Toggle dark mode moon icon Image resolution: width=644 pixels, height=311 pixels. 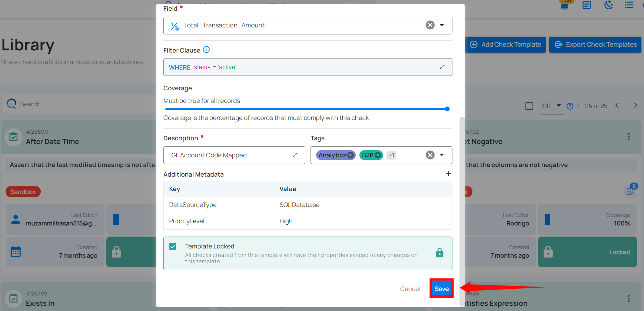(608, 5)
